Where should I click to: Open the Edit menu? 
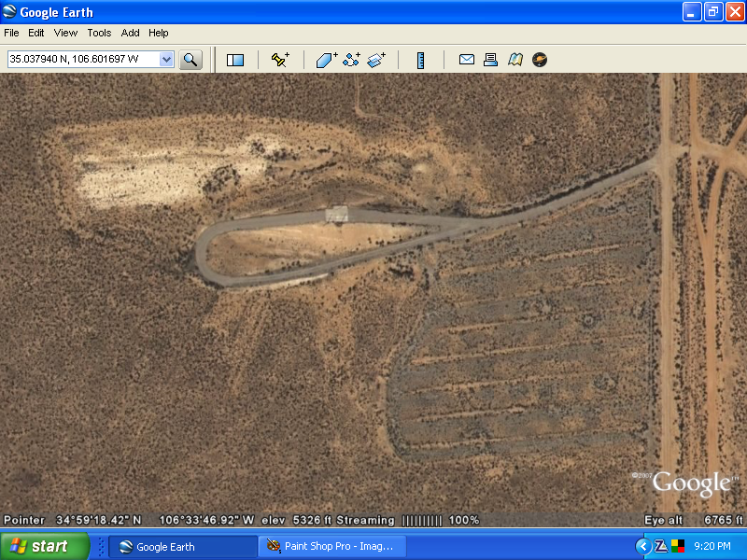(35, 33)
